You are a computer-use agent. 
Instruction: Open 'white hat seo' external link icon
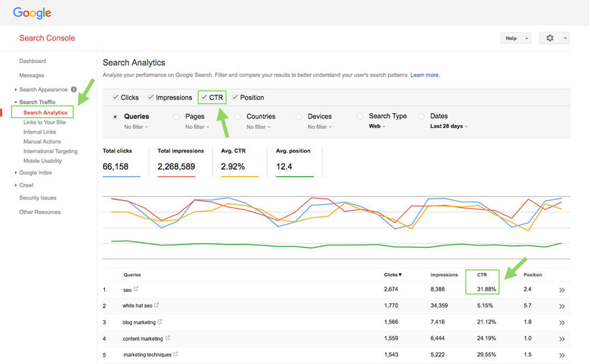tap(156, 305)
